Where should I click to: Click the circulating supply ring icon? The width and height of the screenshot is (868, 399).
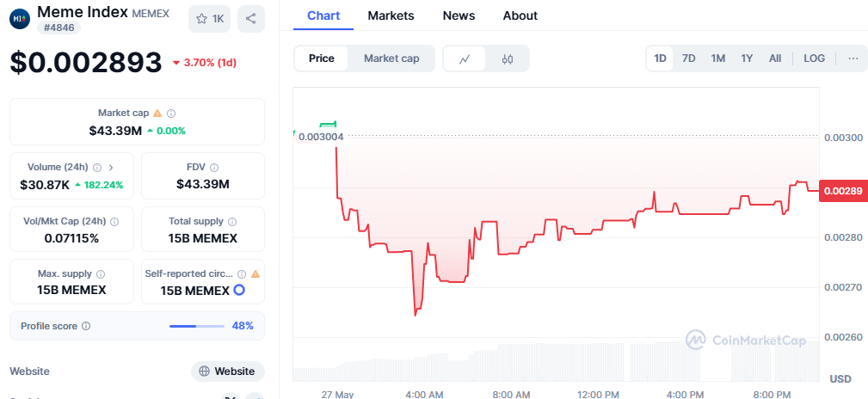coord(239,290)
